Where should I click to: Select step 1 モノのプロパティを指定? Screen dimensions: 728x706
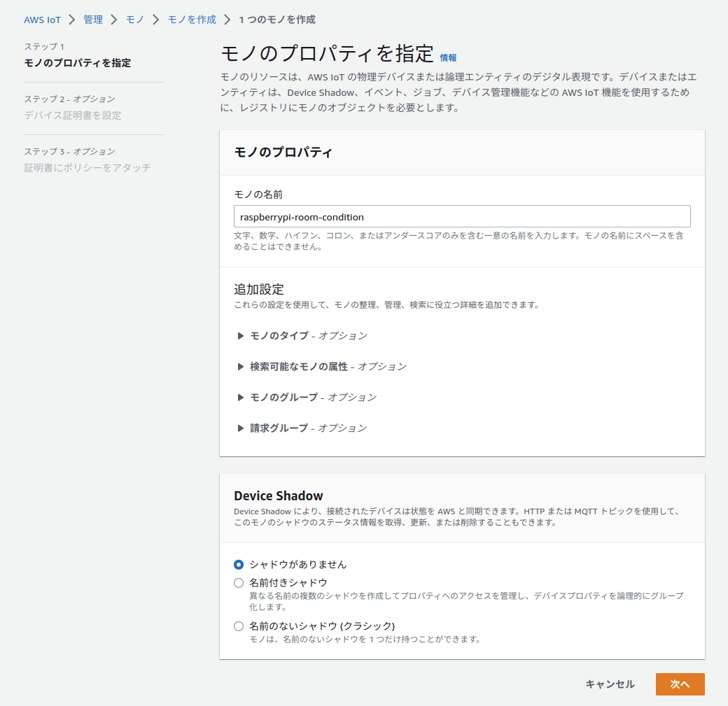(x=78, y=63)
